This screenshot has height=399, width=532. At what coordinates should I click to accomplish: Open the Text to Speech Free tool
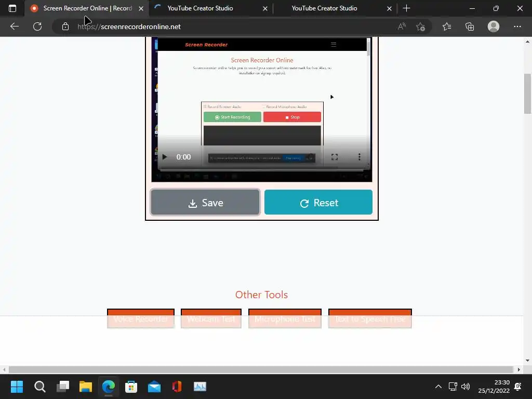[x=370, y=318]
